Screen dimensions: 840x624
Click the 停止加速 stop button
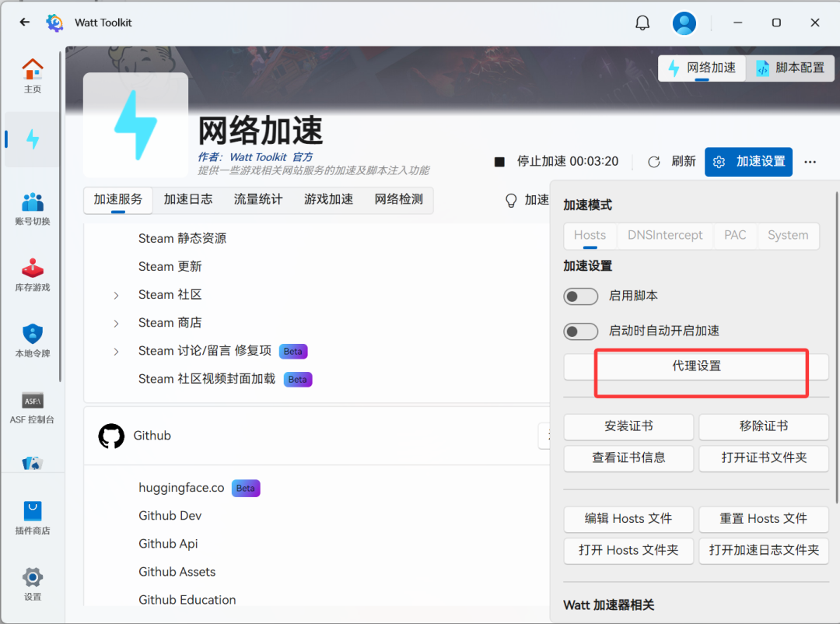point(556,162)
